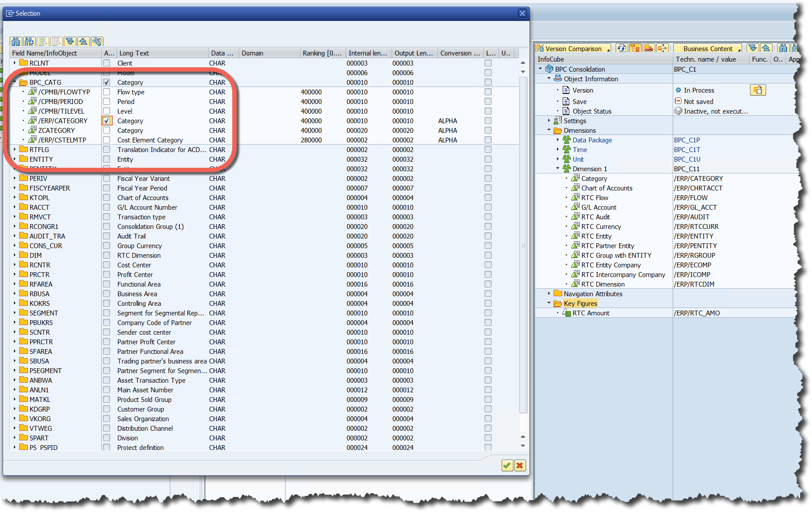Screen dimensions: 812x512
Task: Collapse the BPC_CATG folder node
Action: [15, 83]
